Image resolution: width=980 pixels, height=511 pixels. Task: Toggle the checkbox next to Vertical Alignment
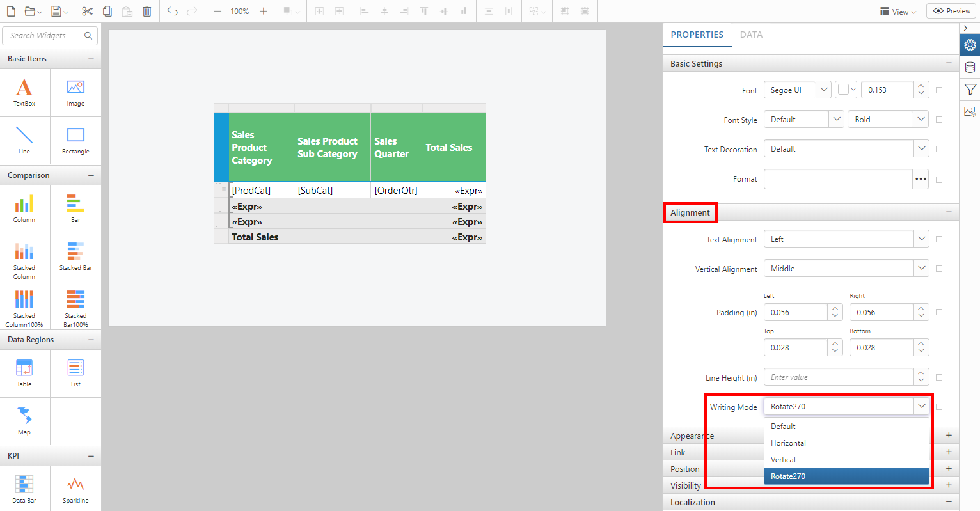pos(939,269)
